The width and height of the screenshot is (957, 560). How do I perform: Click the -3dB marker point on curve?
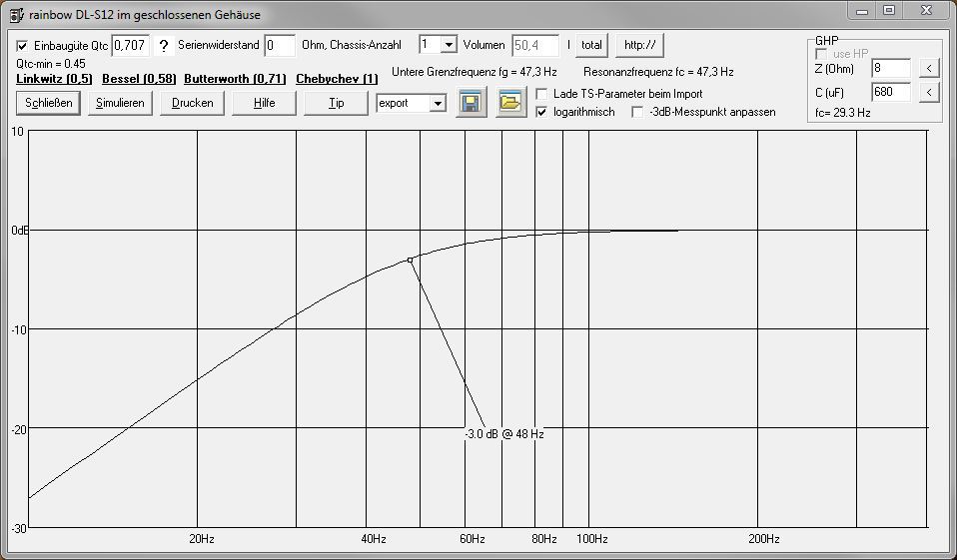(x=411, y=260)
